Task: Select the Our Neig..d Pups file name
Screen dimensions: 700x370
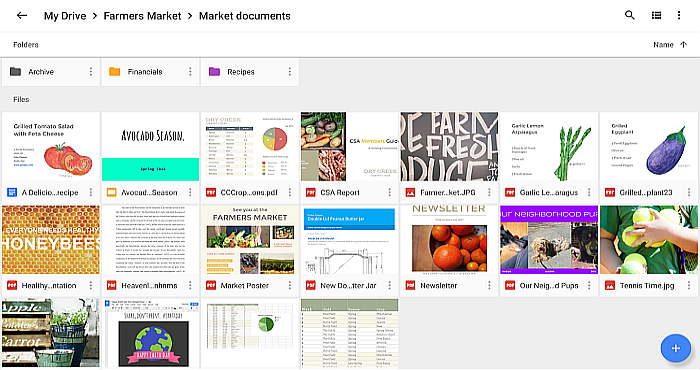Action: tap(549, 285)
